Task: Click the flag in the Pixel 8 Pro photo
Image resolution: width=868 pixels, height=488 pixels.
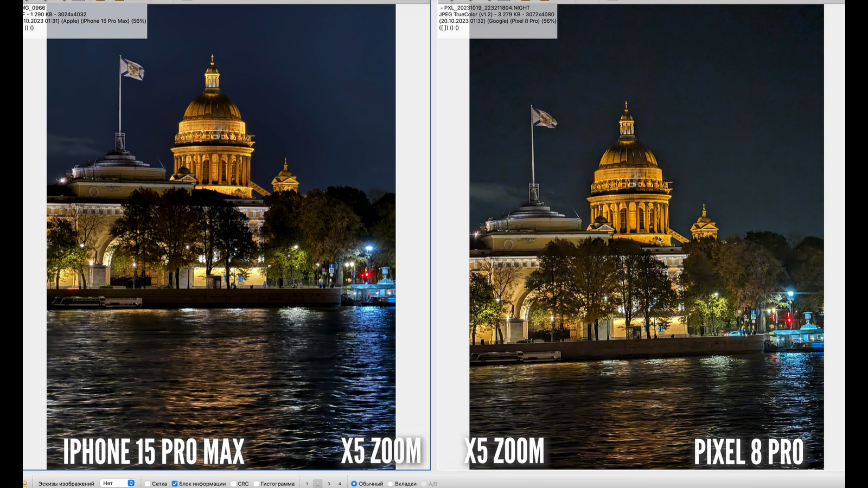Action: (544, 118)
